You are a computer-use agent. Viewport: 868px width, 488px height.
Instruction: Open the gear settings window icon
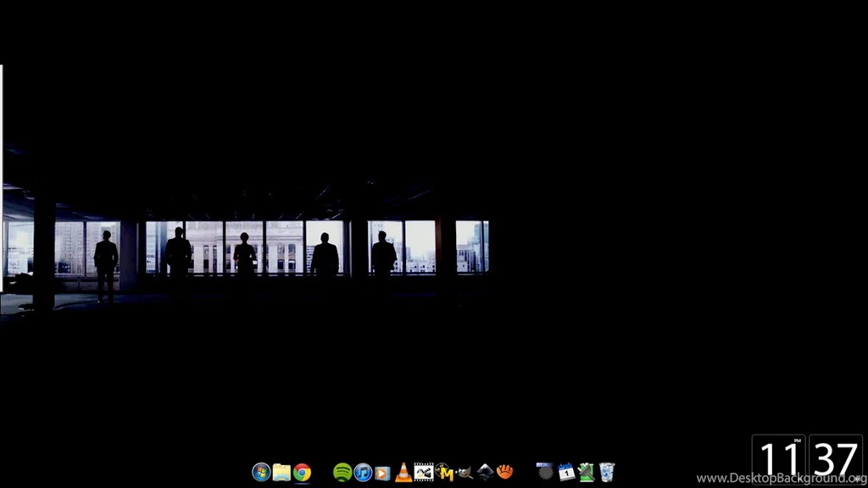[x=545, y=471]
